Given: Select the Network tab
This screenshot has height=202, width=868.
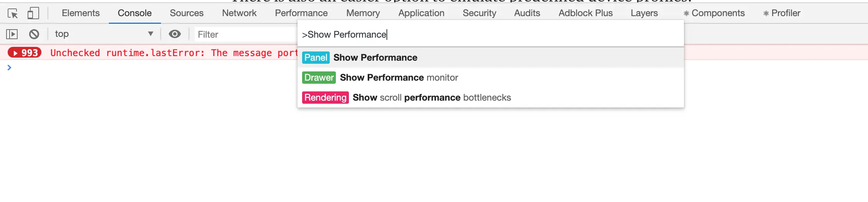Looking at the screenshot, I should [239, 13].
